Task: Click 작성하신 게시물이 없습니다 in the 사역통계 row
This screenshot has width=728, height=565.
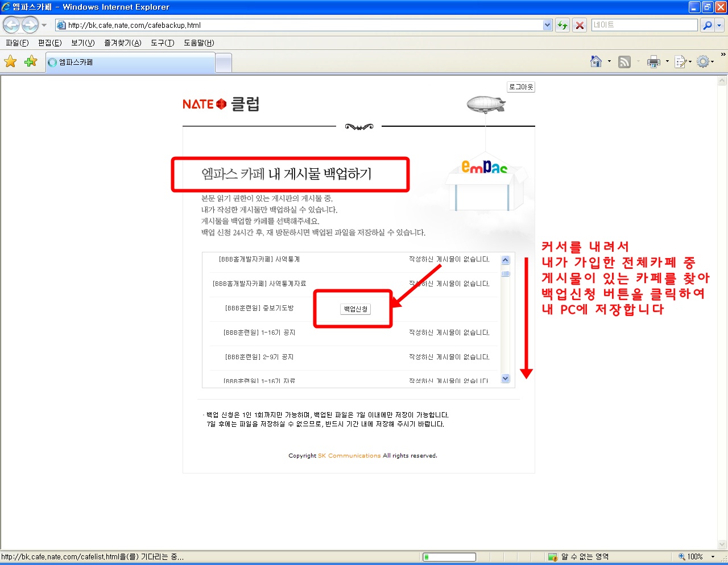Action: click(x=449, y=259)
